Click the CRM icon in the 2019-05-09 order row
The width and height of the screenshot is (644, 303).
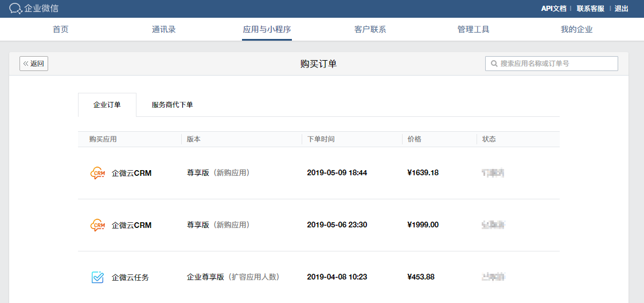[97, 173]
